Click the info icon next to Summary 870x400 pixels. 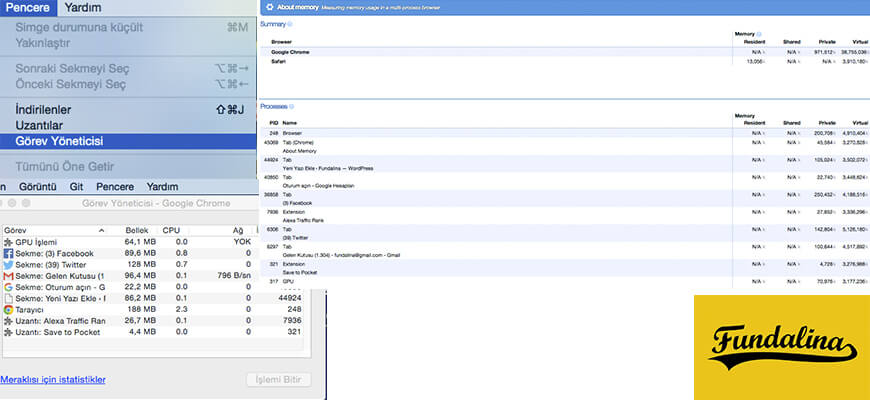290,24
